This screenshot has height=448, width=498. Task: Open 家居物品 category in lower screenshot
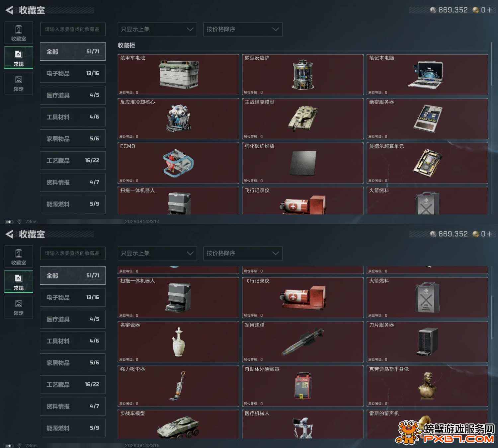point(73,363)
